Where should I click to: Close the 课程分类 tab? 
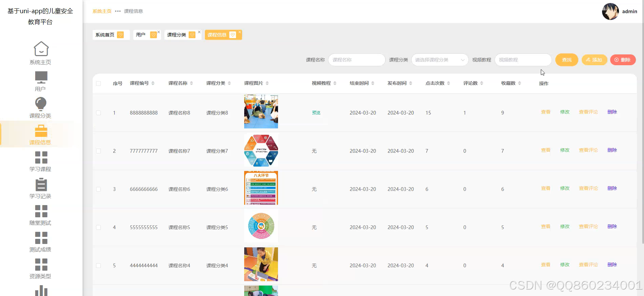coord(199,32)
